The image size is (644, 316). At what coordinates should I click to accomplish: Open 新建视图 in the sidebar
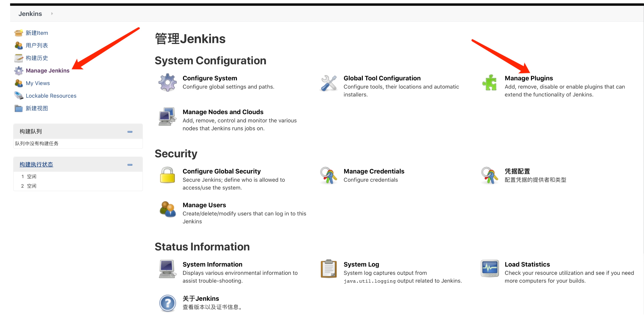(37, 108)
